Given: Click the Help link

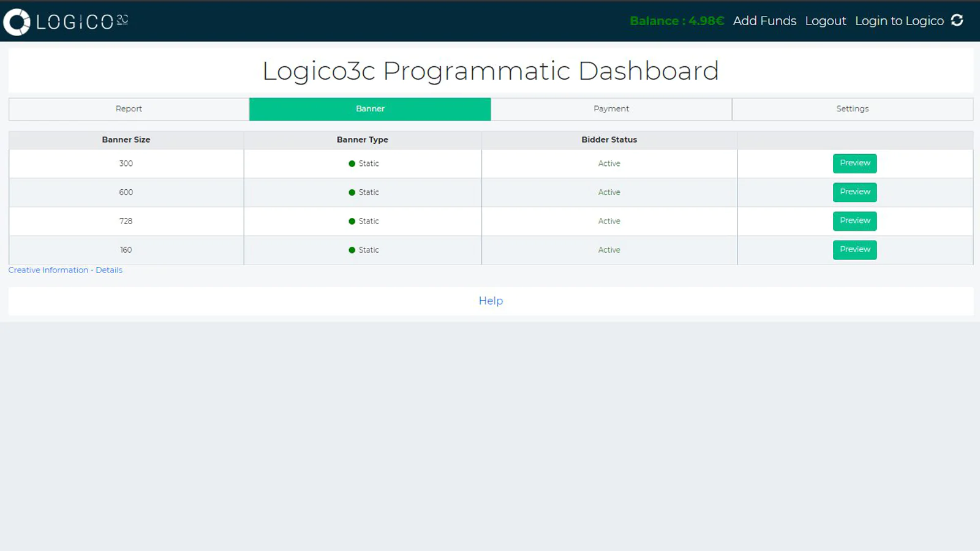Looking at the screenshot, I should point(491,301).
